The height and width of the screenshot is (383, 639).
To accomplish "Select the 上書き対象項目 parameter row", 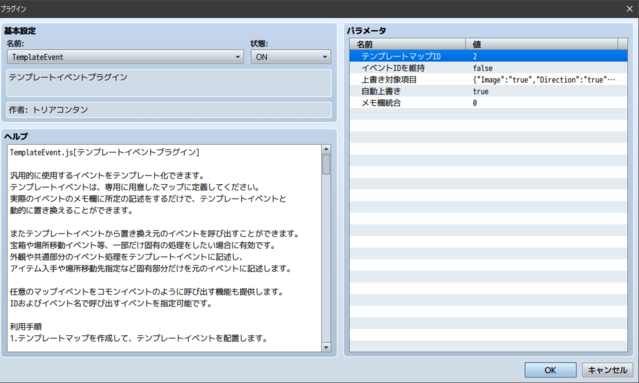I will [x=488, y=79].
